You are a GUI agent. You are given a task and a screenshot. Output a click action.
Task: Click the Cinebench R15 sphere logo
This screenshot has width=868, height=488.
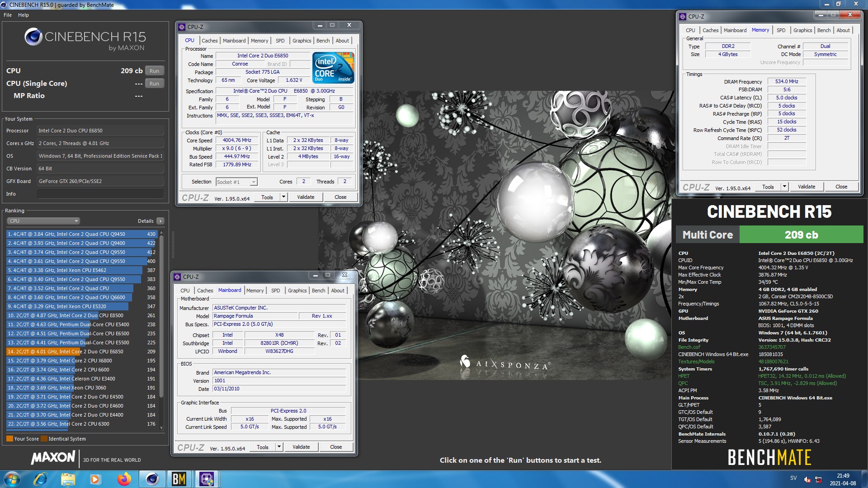coord(33,37)
